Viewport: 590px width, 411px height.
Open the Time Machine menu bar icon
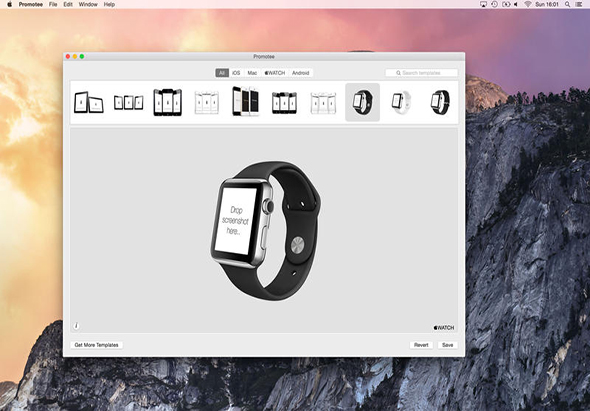[x=494, y=4]
